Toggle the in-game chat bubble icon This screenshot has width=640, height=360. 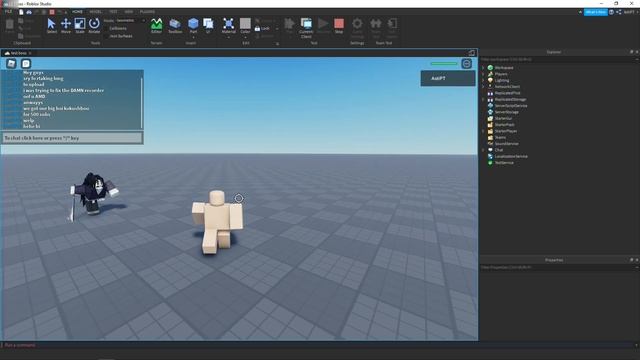pyautogui.click(x=26, y=63)
